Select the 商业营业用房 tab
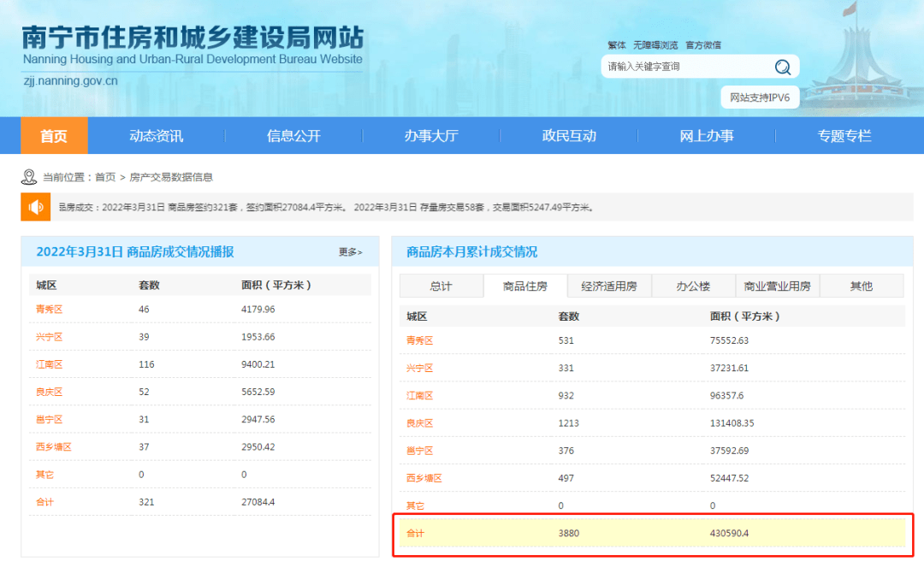Screen dimensions: 924x567 tap(777, 286)
